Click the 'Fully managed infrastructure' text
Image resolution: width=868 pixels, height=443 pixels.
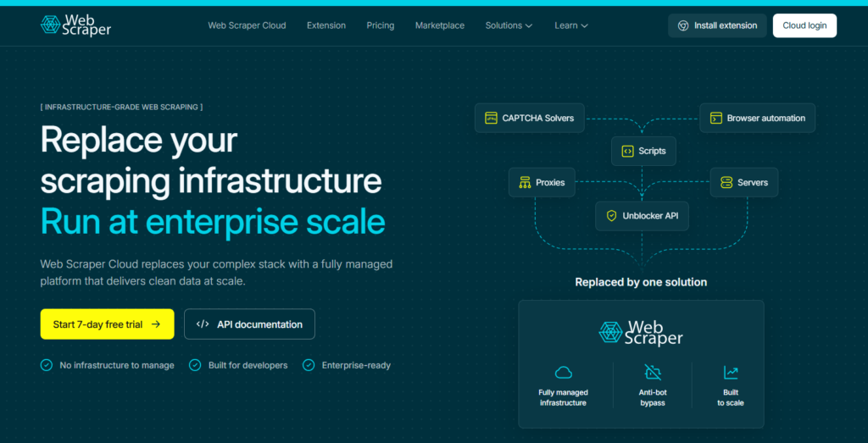(x=563, y=397)
